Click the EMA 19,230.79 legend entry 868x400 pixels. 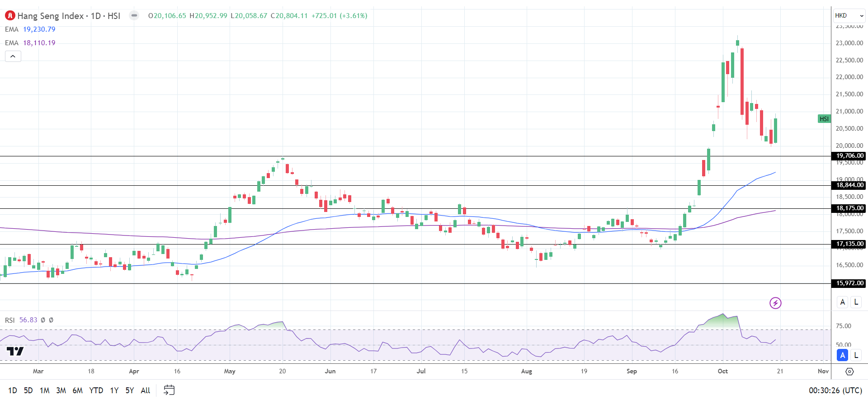[x=30, y=29]
